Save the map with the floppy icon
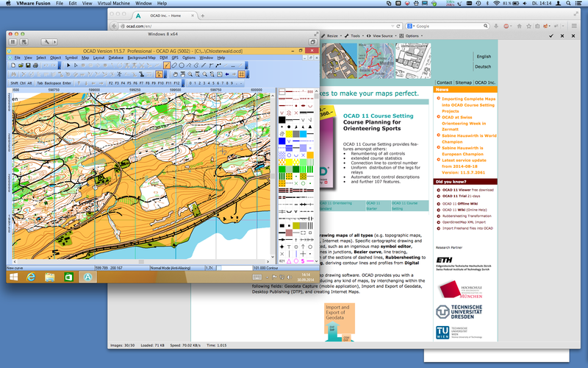 (28, 66)
